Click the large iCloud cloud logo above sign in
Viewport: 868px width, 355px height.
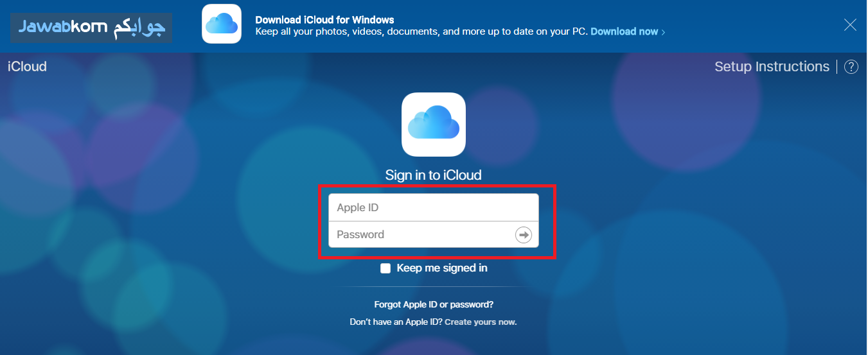(434, 125)
